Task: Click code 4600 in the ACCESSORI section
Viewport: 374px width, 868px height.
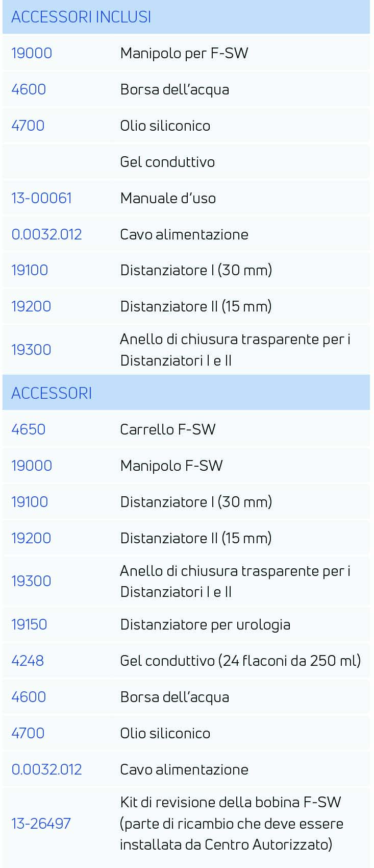Action: [29, 696]
